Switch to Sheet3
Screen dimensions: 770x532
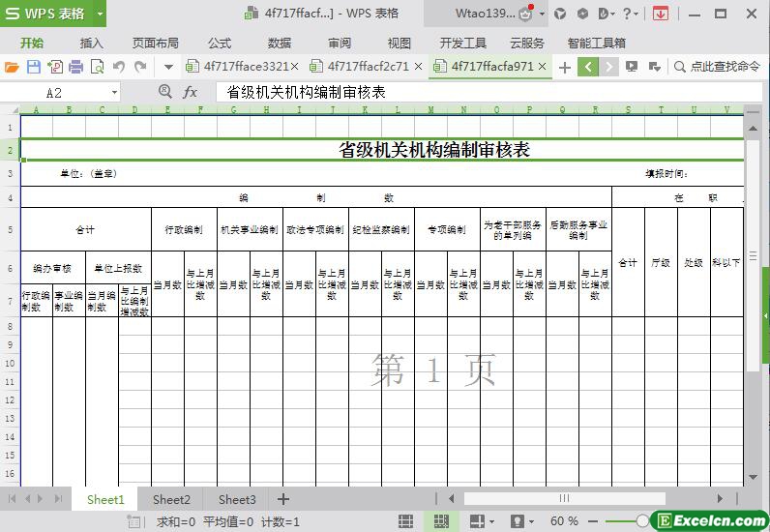pyautogui.click(x=237, y=499)
